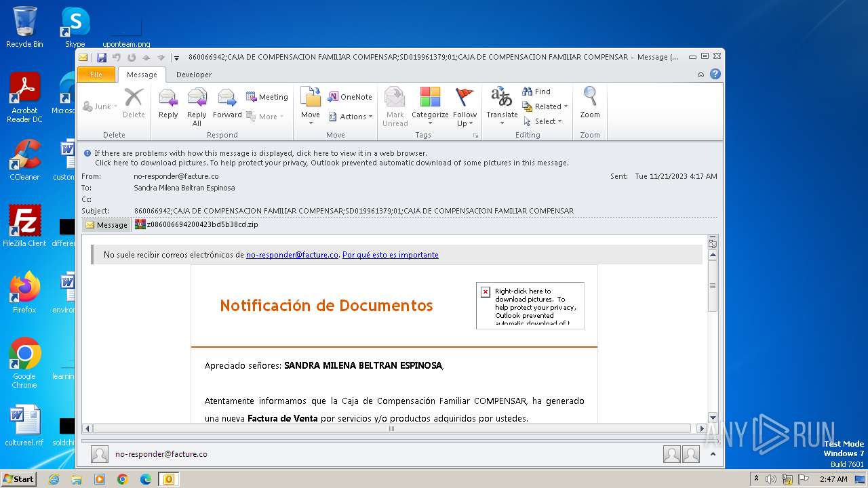Mark the message as Unread

coord(395,106)
